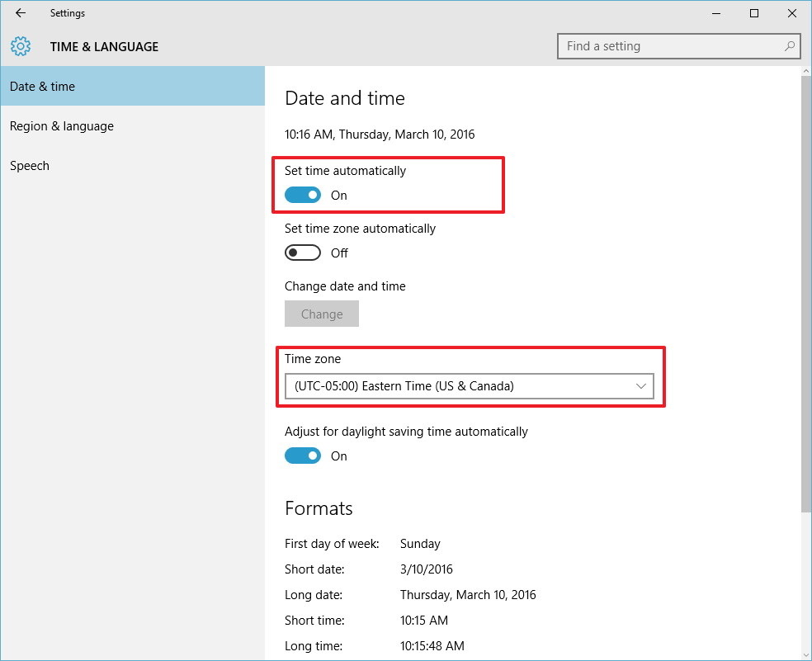
Task: Click the Set time automatically label
Action: (345, 171)
